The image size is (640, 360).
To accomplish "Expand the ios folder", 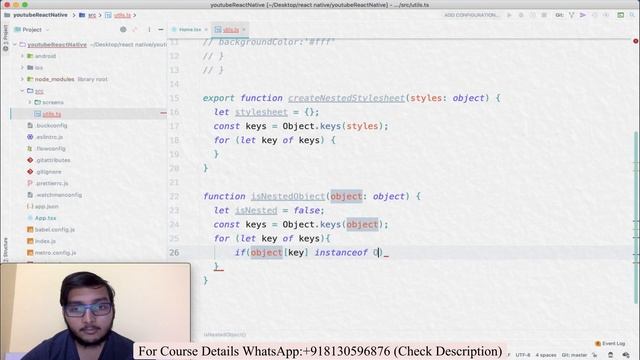I will [x=22, y=67].
